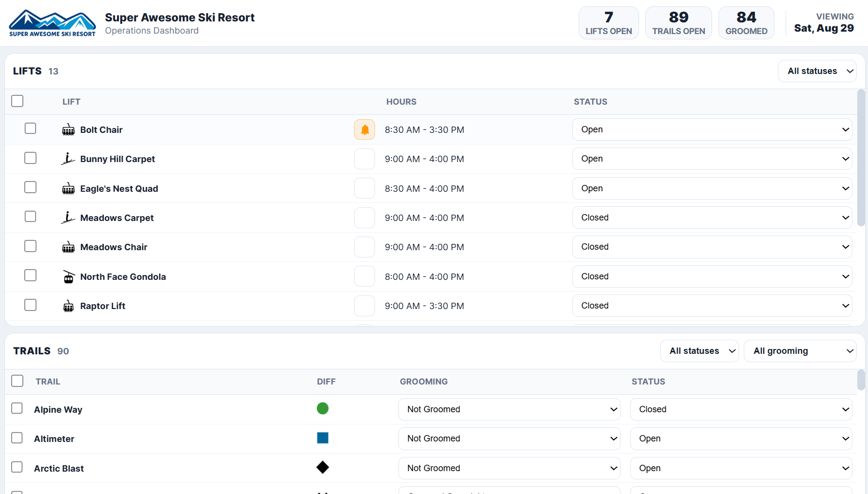Image resolution: width=868 pixels, height=494 pixels.
Task: Click the 84 Groomed stat card
Action: tap(746, 23)
